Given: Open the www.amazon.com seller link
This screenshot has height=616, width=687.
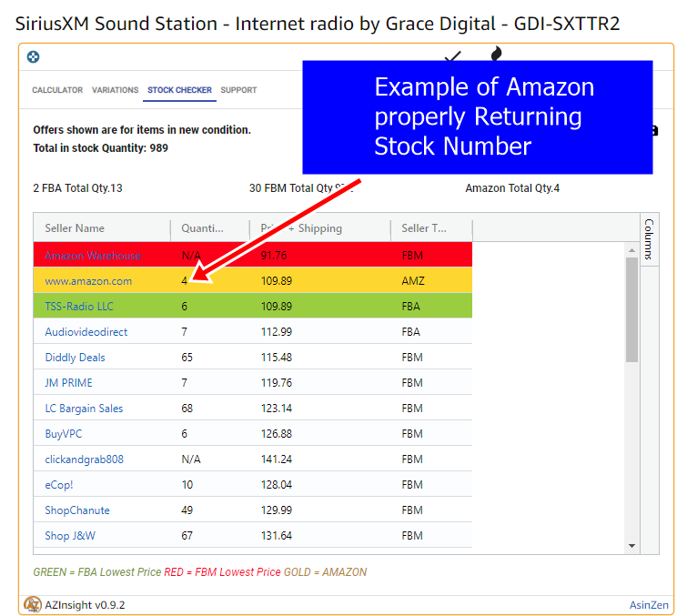Looking at the screenshot, I should [88, 281].
